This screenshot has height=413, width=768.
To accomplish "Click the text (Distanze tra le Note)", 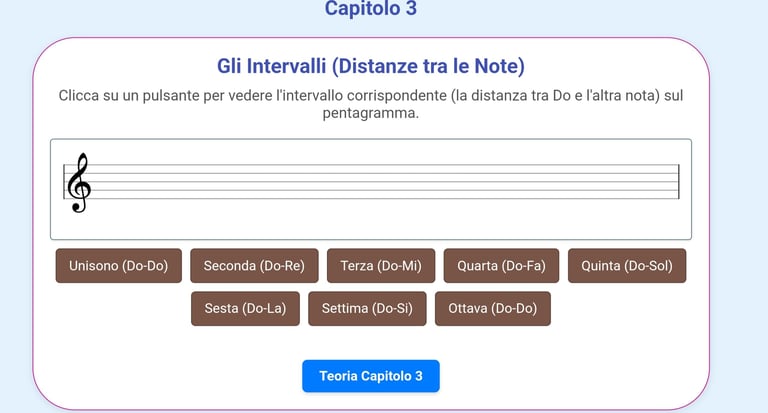I will click(428, 66).
